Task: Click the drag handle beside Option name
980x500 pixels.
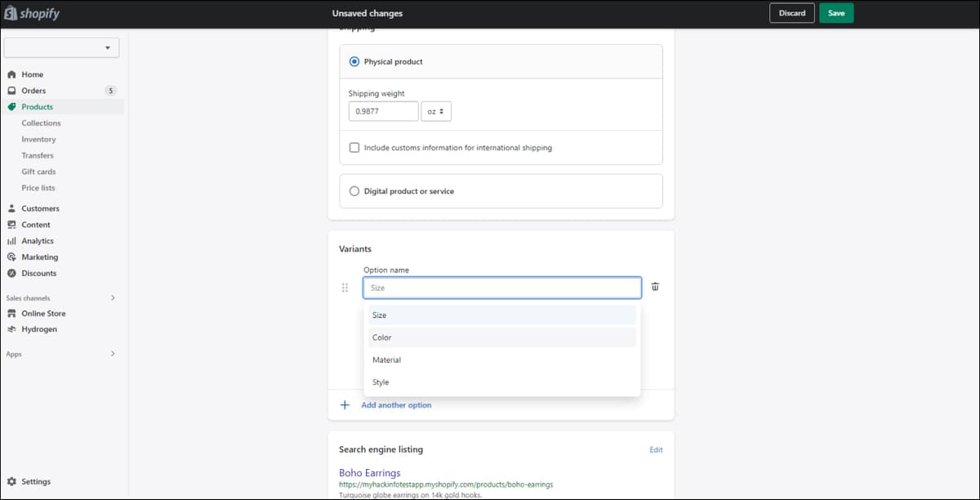Action: (x=345, y=288)
